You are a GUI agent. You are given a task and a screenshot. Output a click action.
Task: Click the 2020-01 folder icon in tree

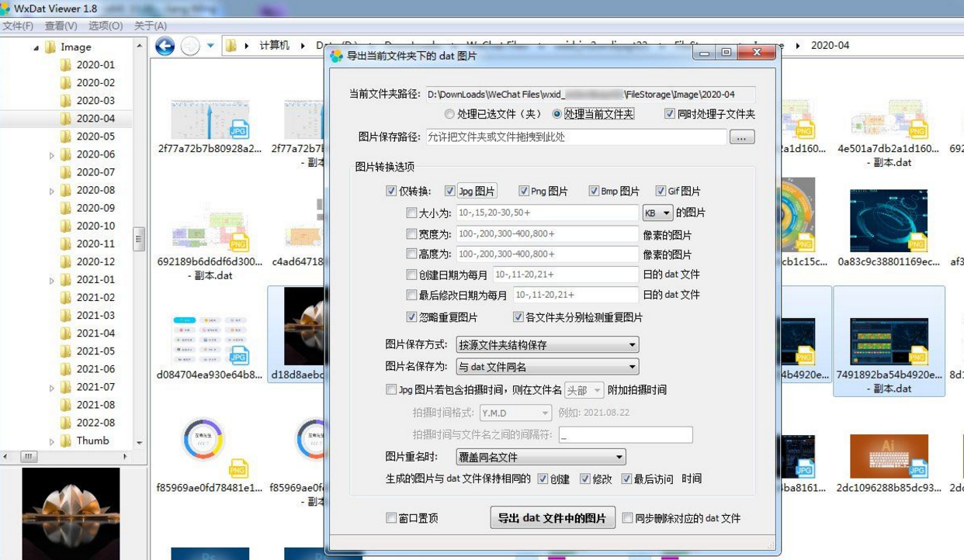[66, 65]
